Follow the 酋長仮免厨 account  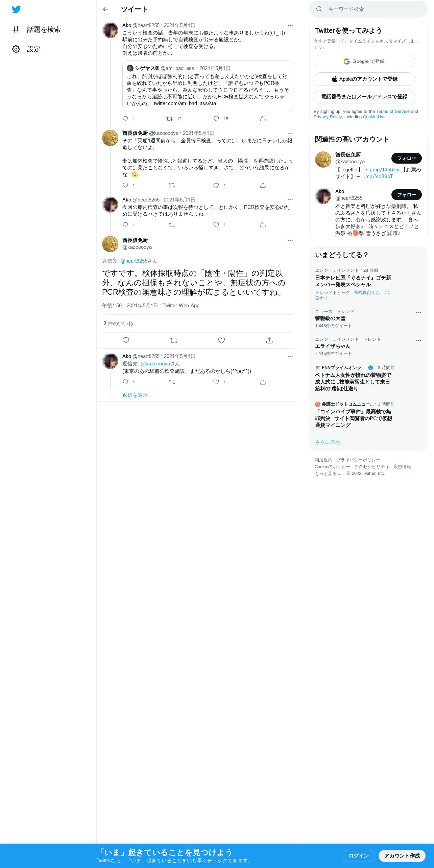(x=406, y=158)
